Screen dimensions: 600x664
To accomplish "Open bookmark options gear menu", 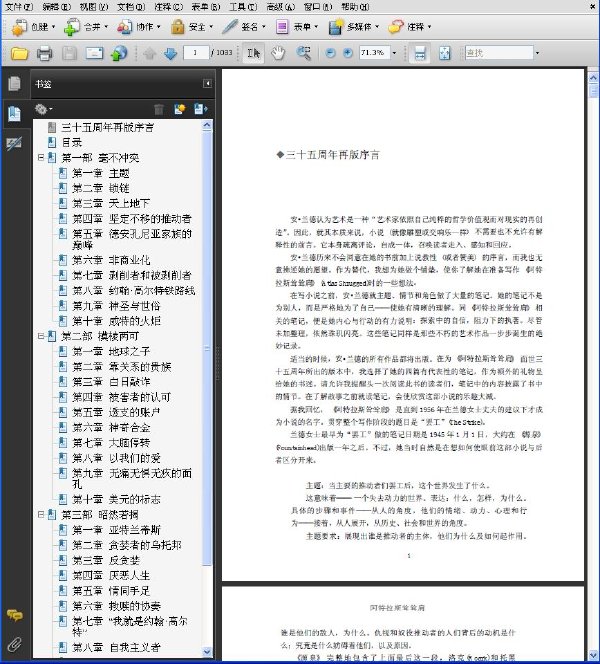I will click(43, 109).
